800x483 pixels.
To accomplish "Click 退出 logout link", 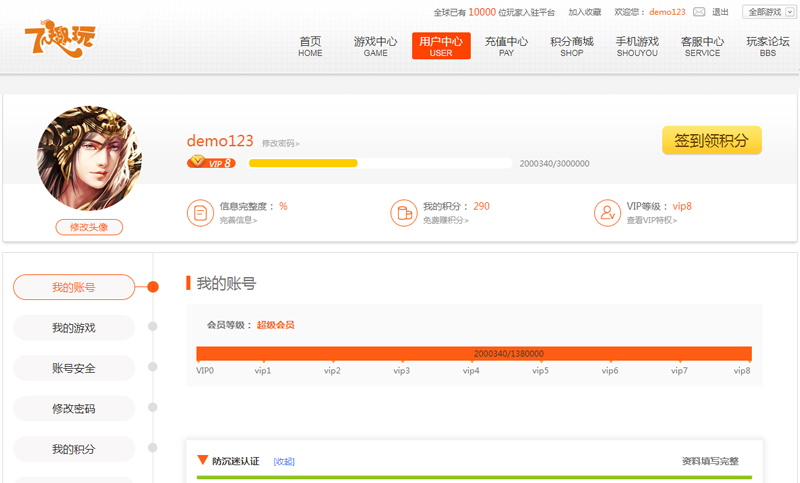I will (720, 12).
